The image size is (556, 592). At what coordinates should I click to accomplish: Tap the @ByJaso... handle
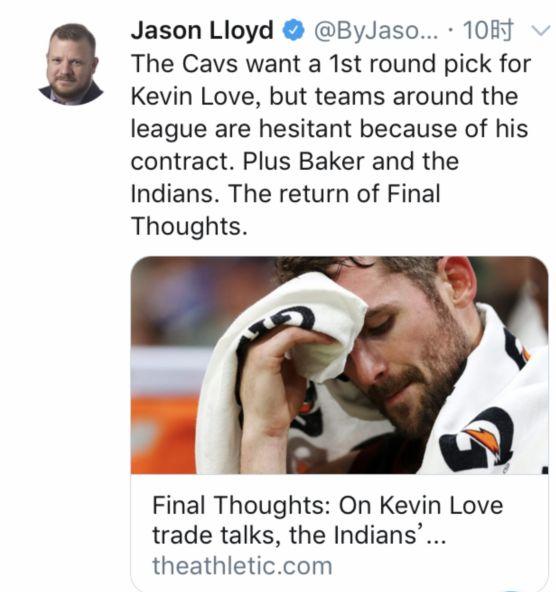pyautogui.click(x=376, y=31)
